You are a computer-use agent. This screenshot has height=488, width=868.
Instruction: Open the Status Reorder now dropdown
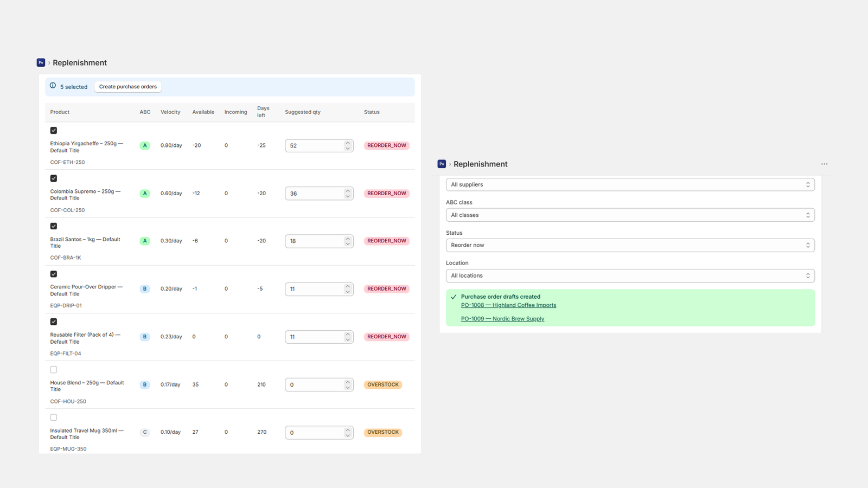[630, 245]
